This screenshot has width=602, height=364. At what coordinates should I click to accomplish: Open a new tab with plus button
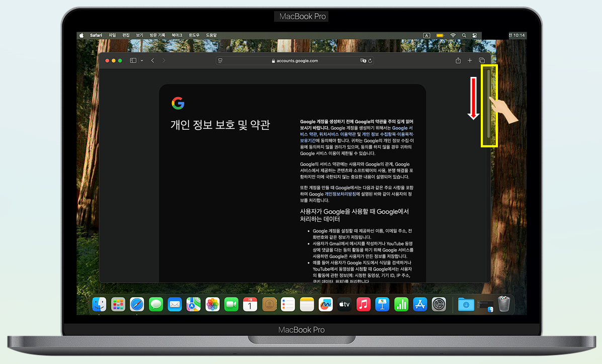click(x=470, y=61)
